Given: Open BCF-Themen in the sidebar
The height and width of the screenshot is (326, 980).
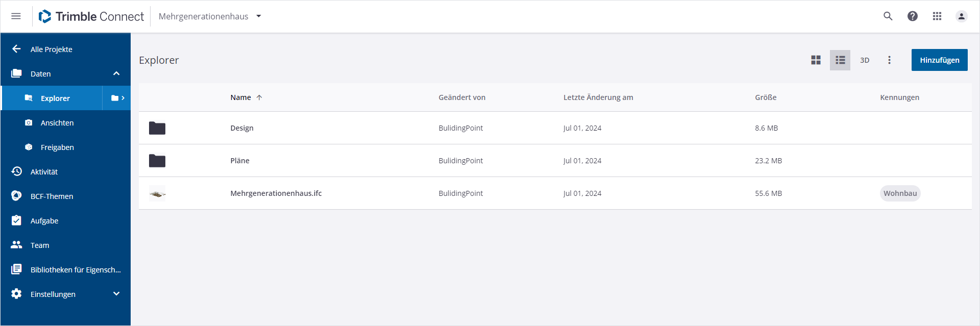Looking at the screenshot, I should click(x=52, y=196).
